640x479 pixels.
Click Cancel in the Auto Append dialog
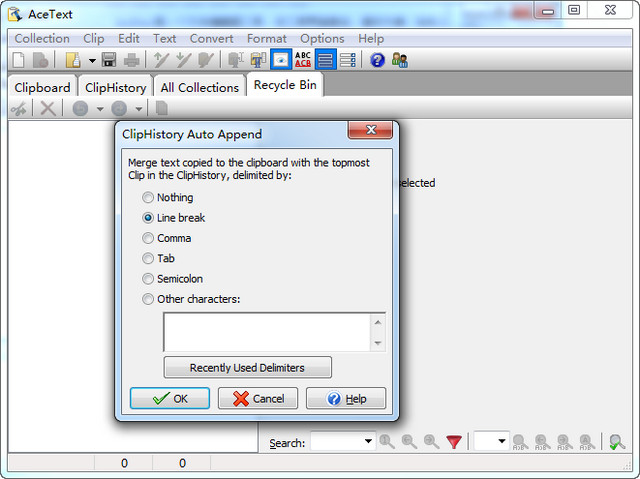point(258,398)
